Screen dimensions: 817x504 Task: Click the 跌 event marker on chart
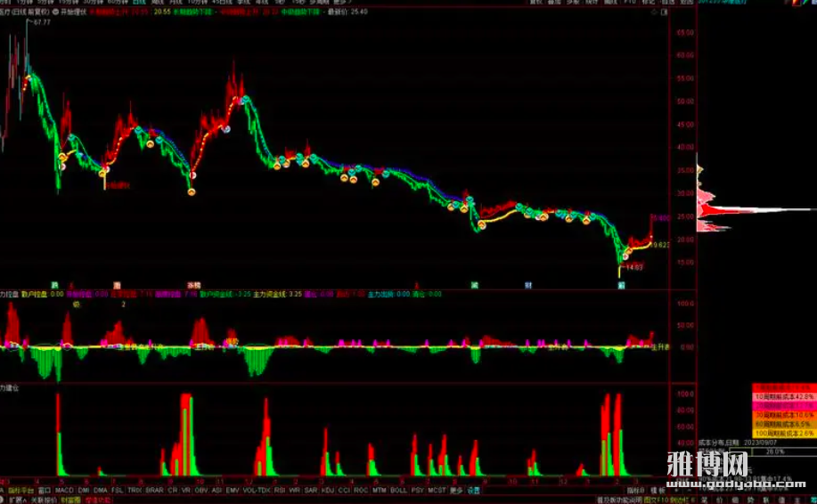point(54,285)
